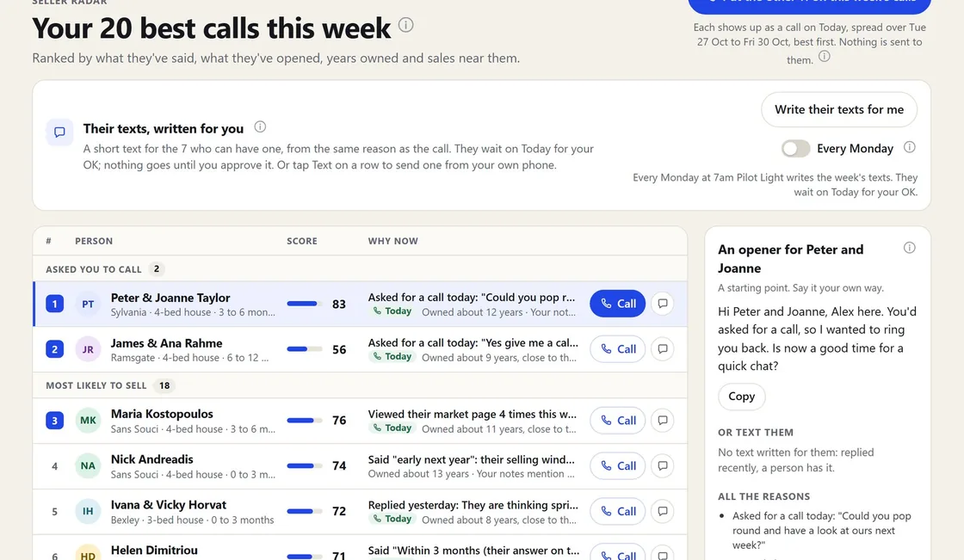
Task: Click the "ASKED YOU TO CALL" section label
Action: [94, 269]
